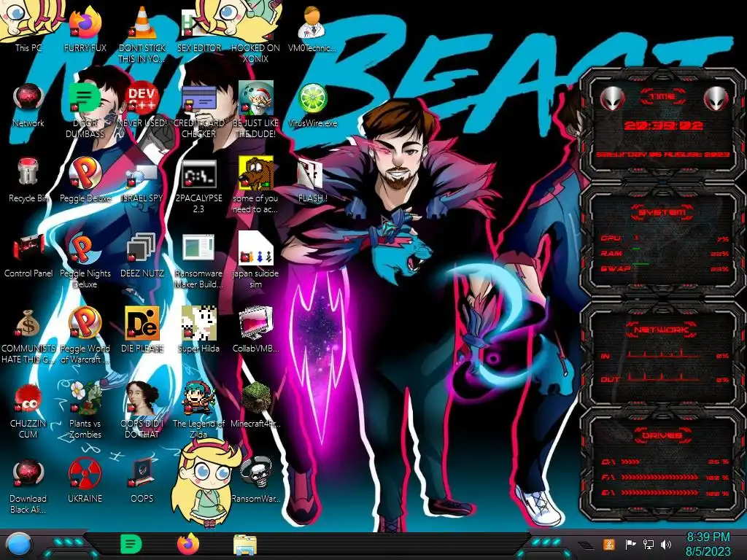The width and height of the screenshot is (747, 560).
Task: Select the HOOKED ON XONIX icon
Action: tap(255, 34)
